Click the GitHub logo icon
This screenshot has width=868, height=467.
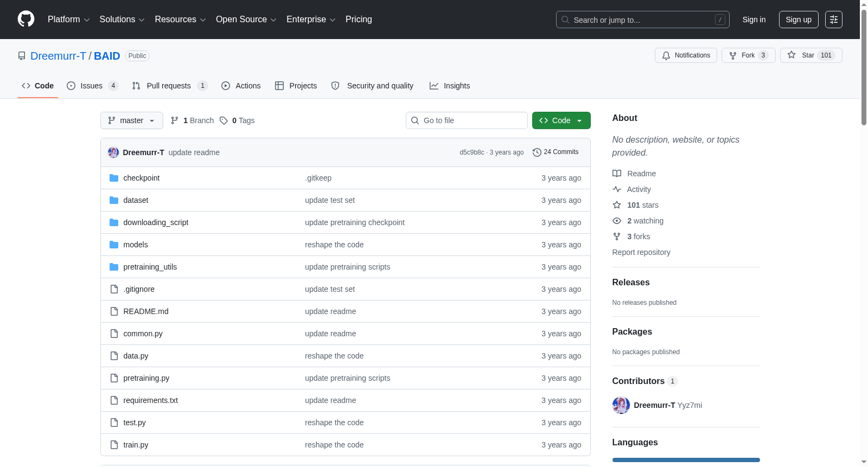pos(26,19)
